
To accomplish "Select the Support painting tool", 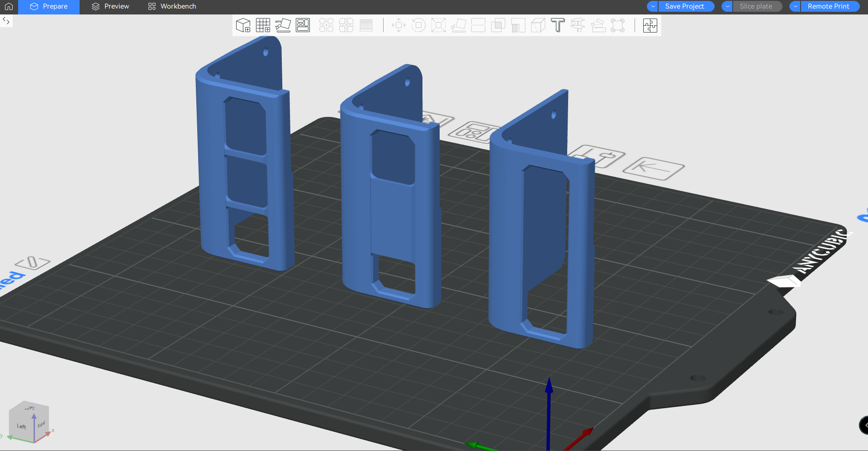I will 518,25.
